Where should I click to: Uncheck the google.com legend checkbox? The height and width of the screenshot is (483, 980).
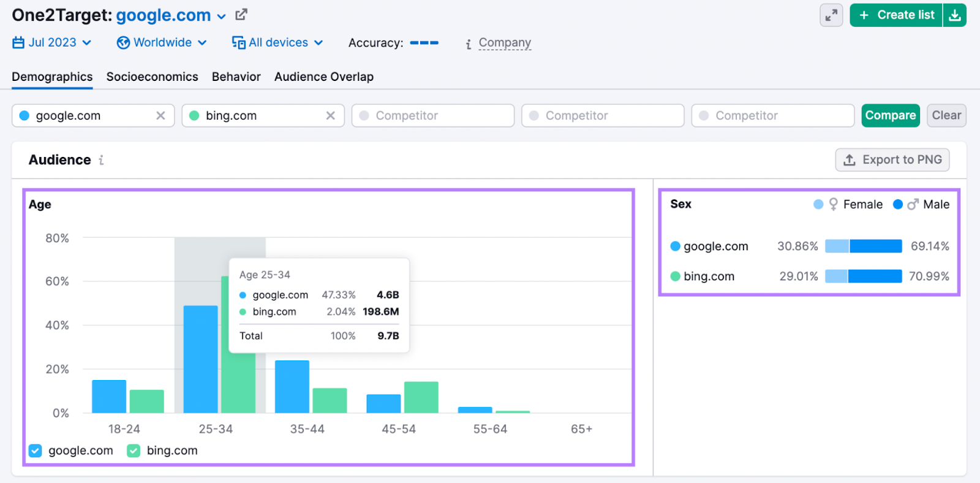[36, 451]
